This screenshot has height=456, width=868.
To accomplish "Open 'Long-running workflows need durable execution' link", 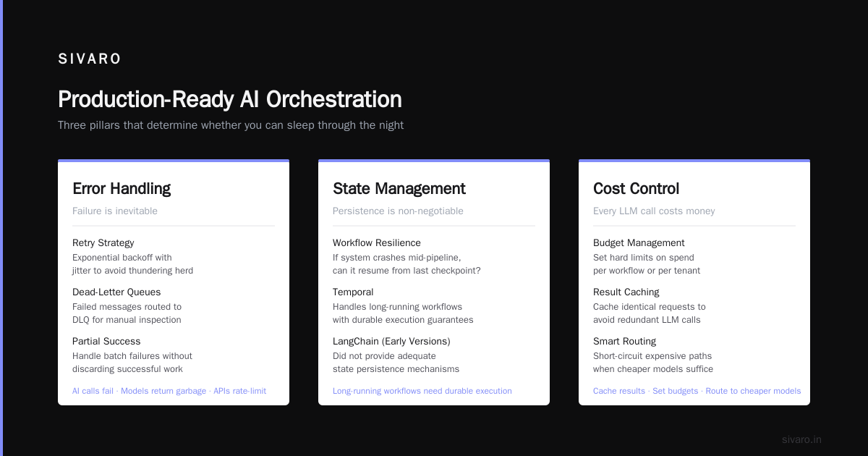I will tap(422, 391).
